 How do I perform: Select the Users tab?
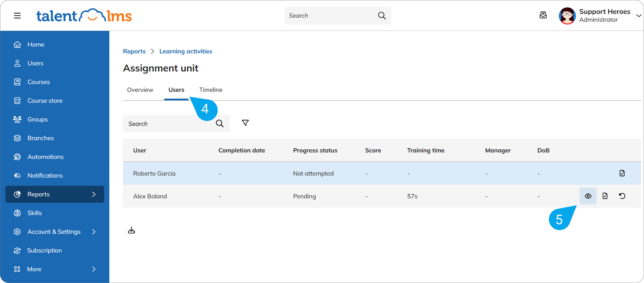[176, 90]
